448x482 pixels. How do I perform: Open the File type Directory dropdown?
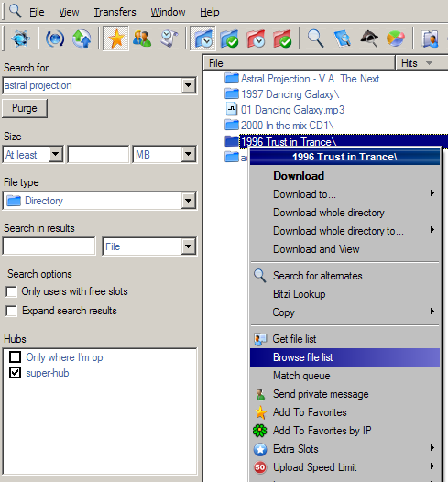[x=188, y=201]
